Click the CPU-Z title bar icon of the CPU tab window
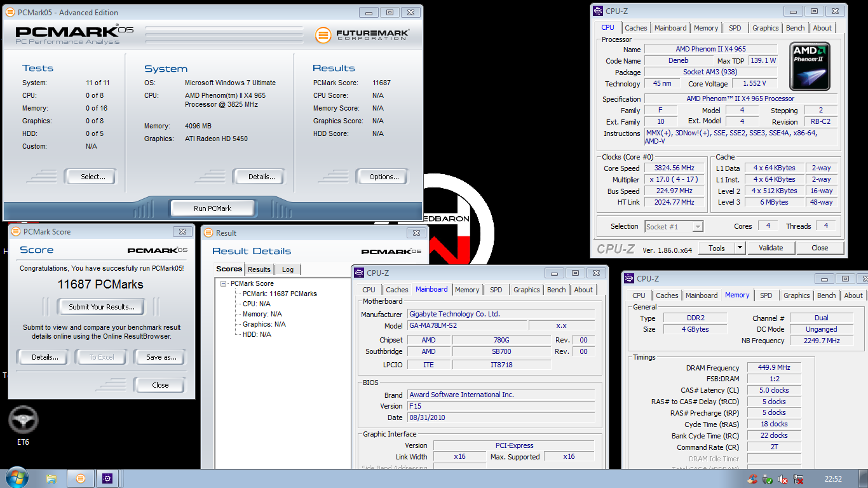Screen dimensions: 868x488 click(x=597, y=11)
